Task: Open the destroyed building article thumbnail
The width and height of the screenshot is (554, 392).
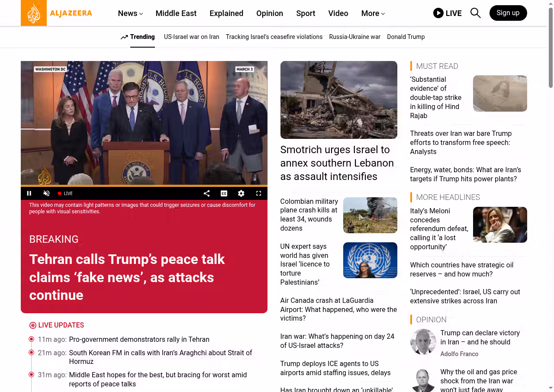Action: pyautogui.click(x=338, y=100)
